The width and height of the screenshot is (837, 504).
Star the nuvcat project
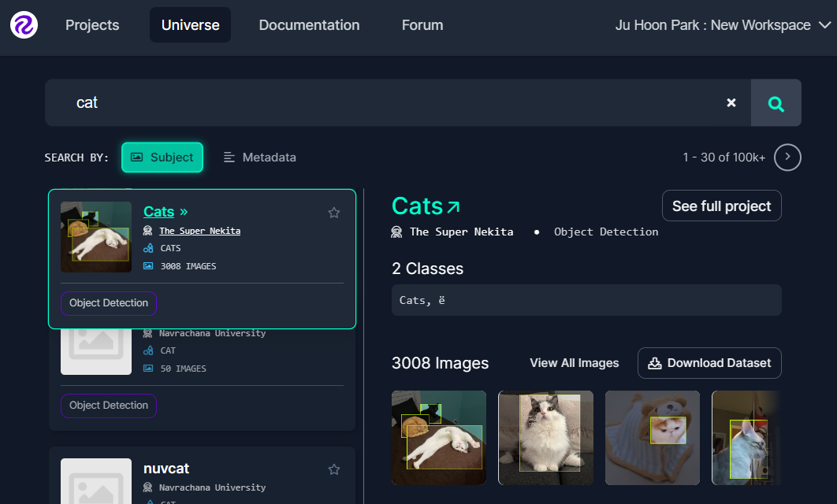coord(334,469)
